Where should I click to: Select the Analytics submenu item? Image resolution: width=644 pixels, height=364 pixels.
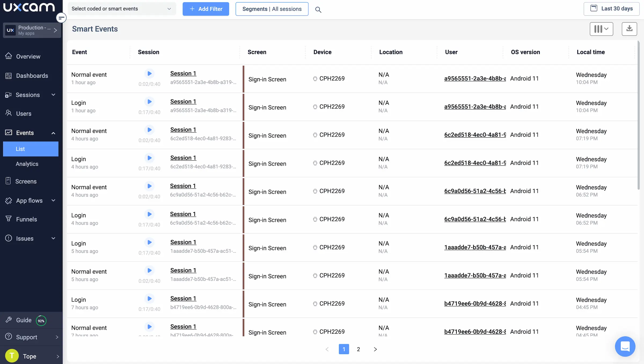27,164
